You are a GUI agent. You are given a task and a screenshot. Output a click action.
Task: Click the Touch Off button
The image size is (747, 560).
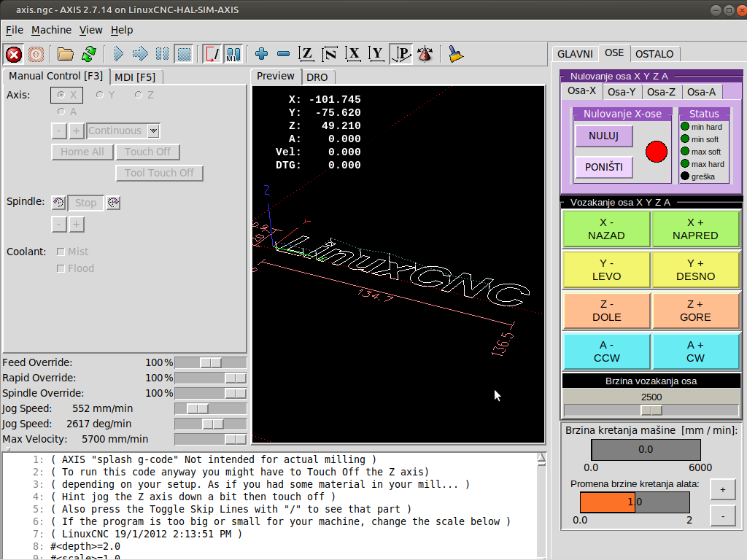147,152
